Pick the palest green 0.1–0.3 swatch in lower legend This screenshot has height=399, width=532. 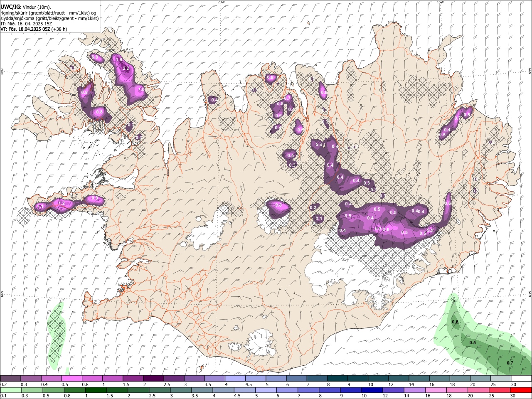tap(11, 390)
